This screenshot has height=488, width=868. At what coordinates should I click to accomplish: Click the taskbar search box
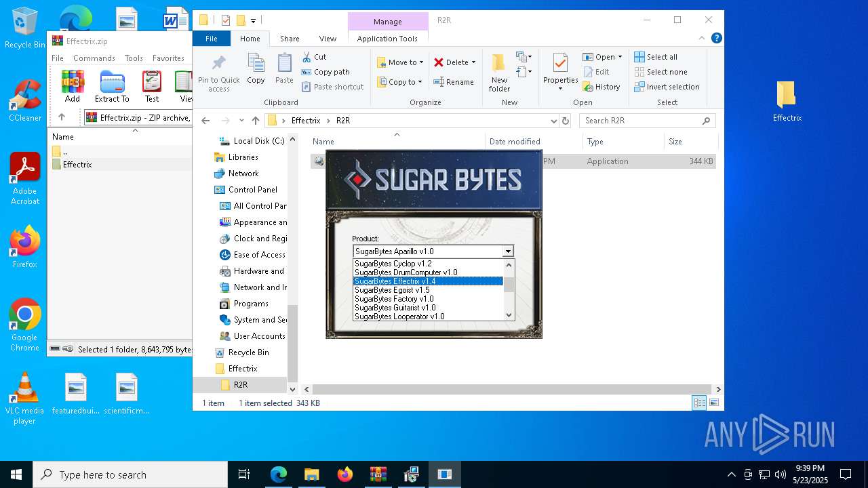click(130, 474)
